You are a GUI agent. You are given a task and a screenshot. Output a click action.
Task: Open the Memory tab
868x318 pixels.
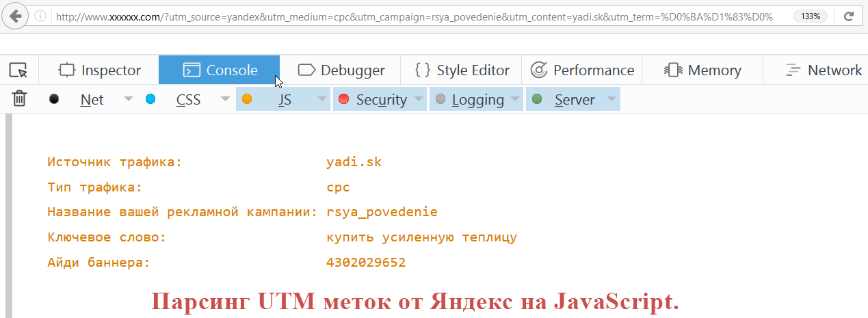tap(702, 70)
